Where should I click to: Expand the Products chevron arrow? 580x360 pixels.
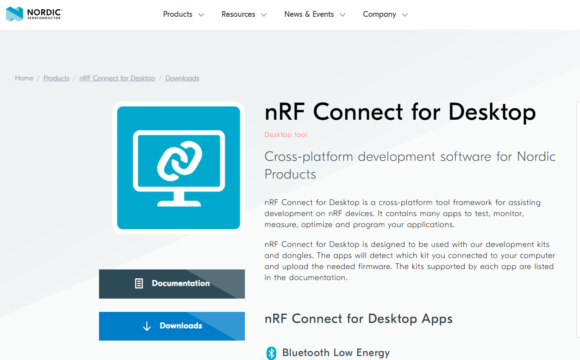(x=201, y=15)
